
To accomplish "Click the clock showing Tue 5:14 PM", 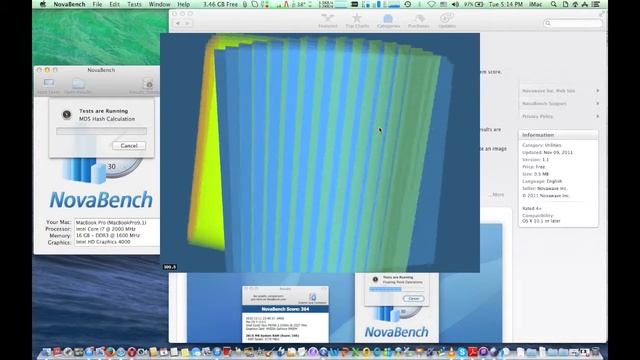I will (x=506, y=4).
